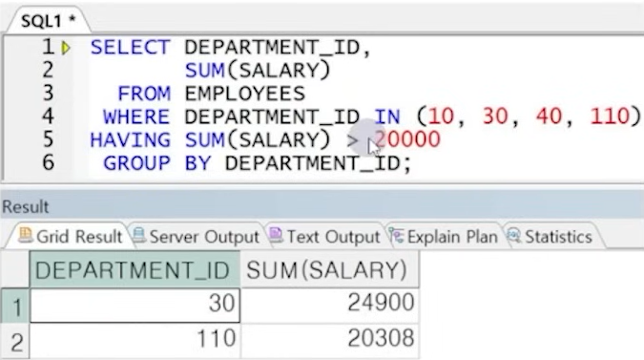The height and width of the screenshot is (360, 644).
Task: Click the Statistics tab icon
Action: [514, 236]
